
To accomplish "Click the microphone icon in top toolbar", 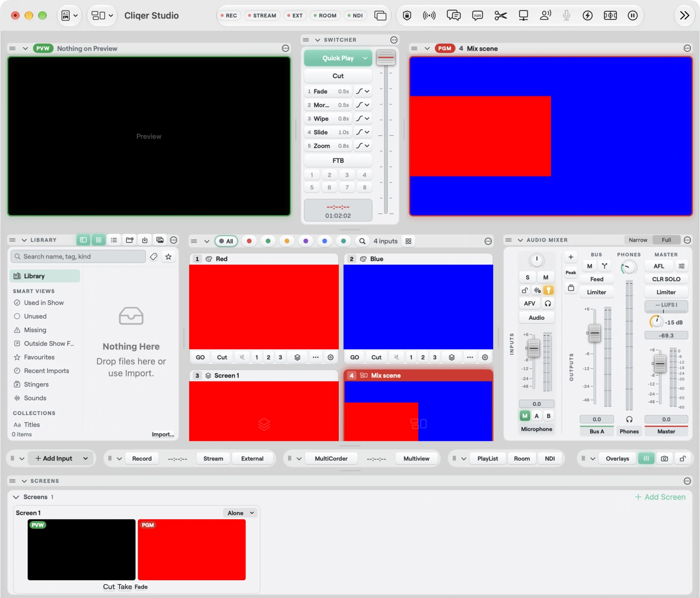I will click(566, 16).
